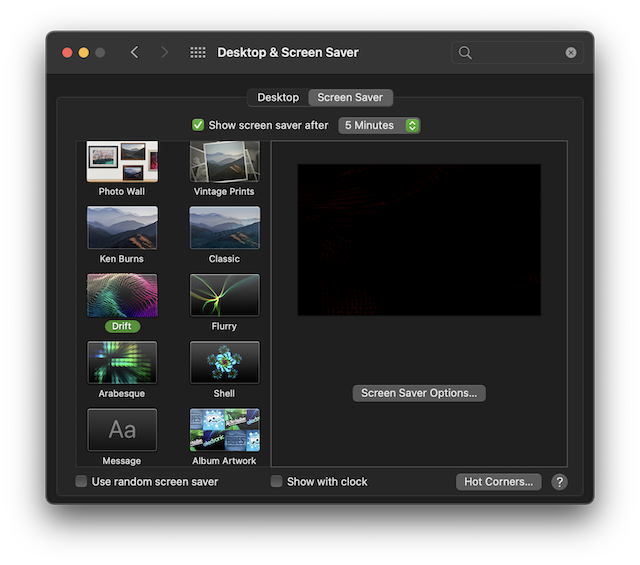Choose the Ken Burns screen saver thumbnail

(x=122, y=228)
